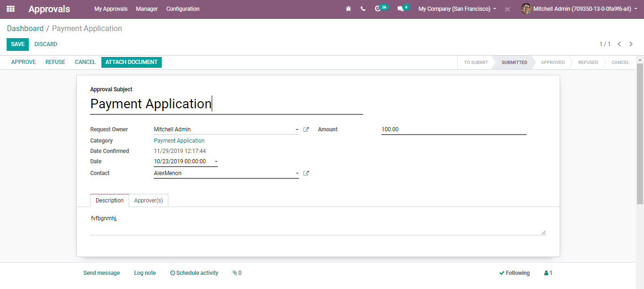
Task: Click the Description text area
Action: [318, 224]
